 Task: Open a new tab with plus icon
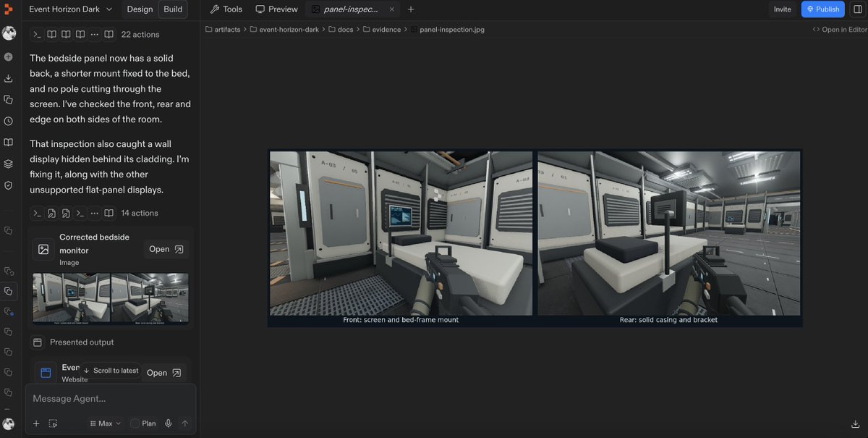coord(411,9)
